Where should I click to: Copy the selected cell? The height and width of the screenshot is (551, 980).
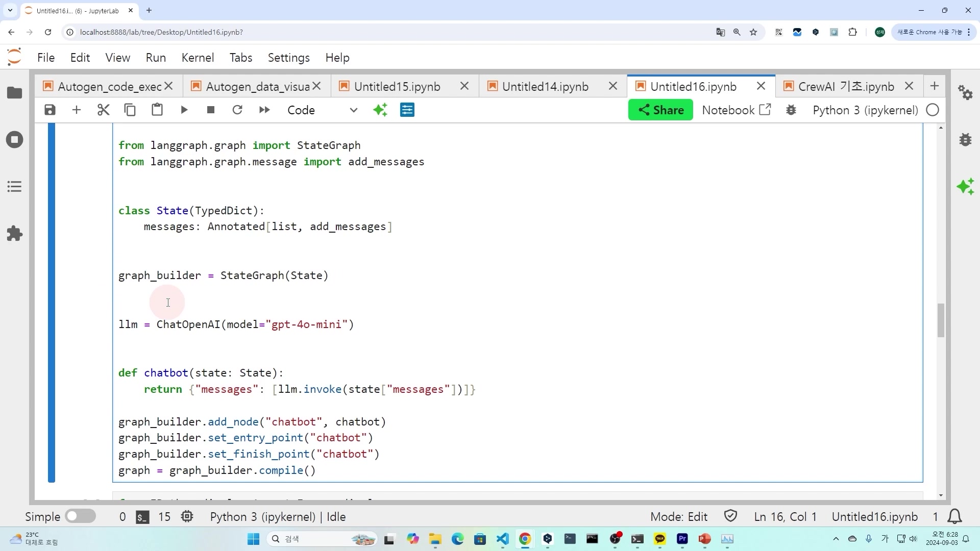(x=130, y=110)
